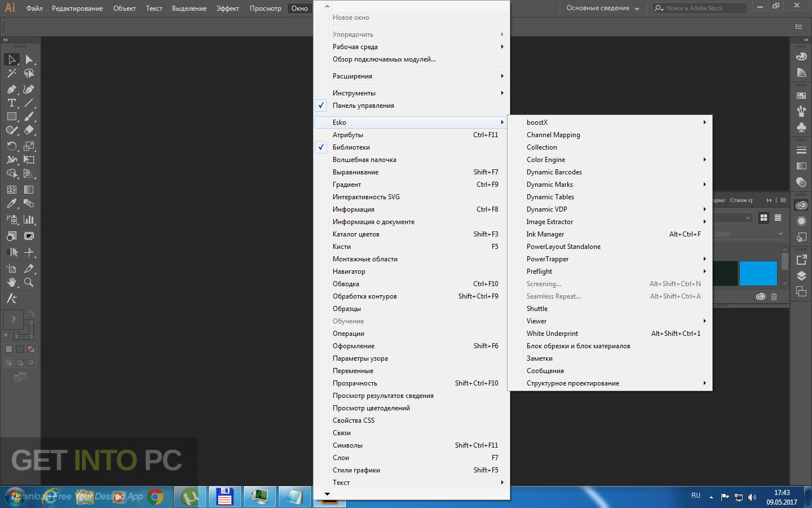The image size is (812, 508).
Task: Choose Ink Manager from Esko submenu
Action: (x=545, y=234)
